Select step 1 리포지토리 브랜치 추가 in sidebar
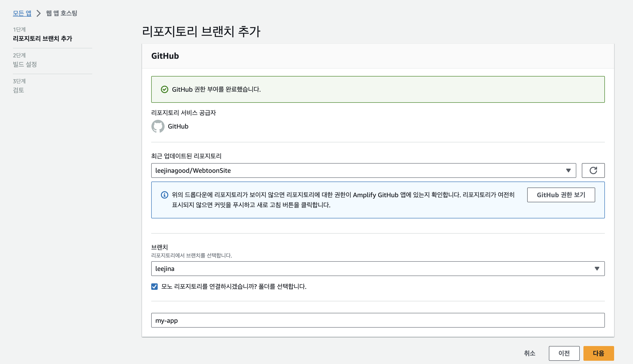Viewport: 633px width, 364px height. pyautogui.click(x=42, y=38)
